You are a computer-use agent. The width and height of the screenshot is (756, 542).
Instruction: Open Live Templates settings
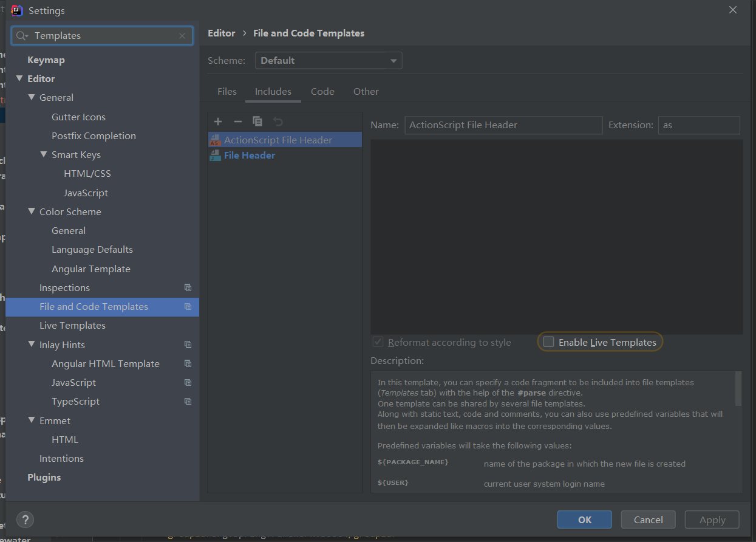[72, 326]
